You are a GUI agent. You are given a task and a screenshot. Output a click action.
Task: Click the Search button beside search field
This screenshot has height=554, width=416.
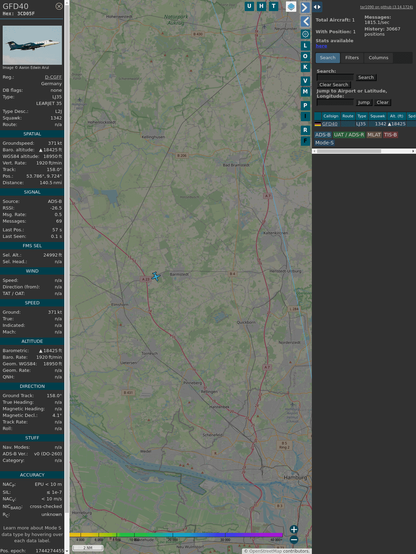click(366, 77)
